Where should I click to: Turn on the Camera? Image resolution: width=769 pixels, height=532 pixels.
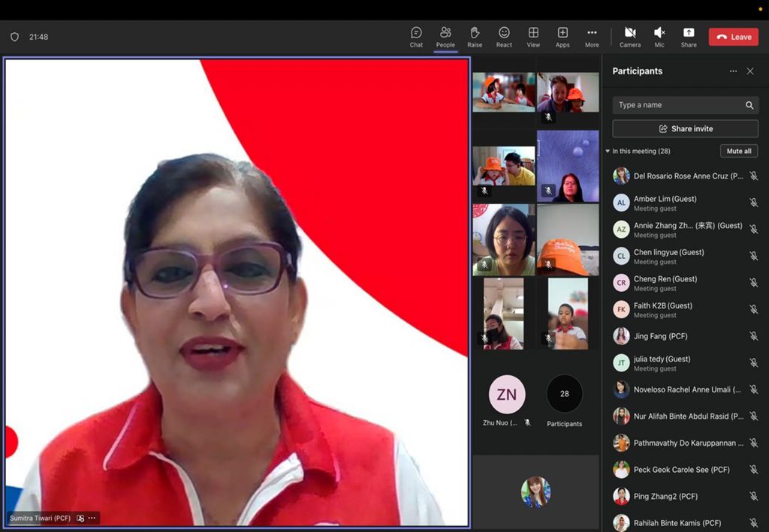point(630,38)
